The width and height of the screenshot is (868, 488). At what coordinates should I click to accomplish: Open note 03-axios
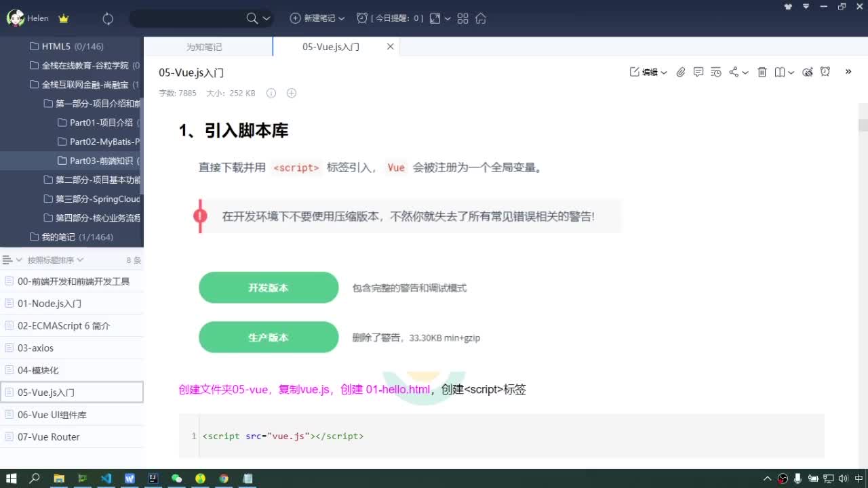[72, 348]
